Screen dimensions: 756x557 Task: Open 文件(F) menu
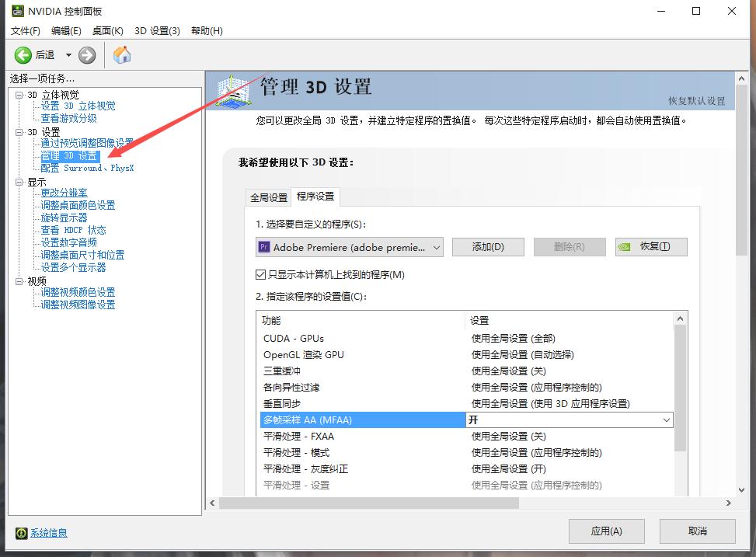[26, 31]
